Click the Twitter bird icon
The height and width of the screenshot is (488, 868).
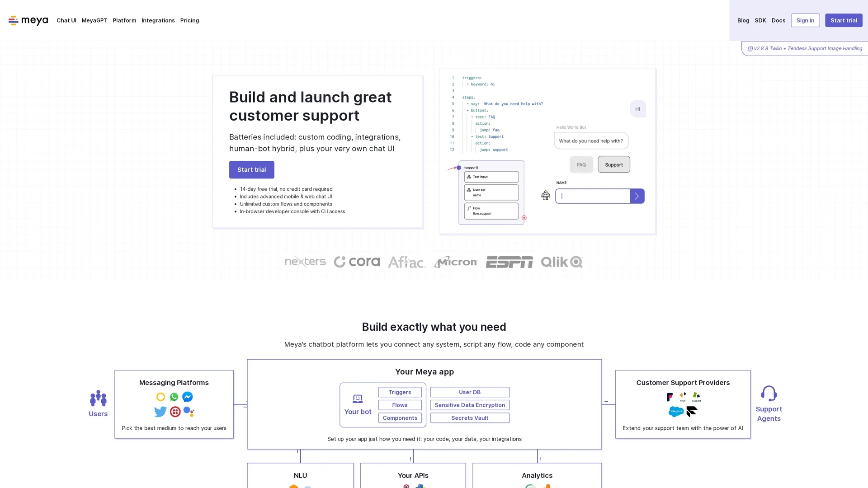pos(160,412)
